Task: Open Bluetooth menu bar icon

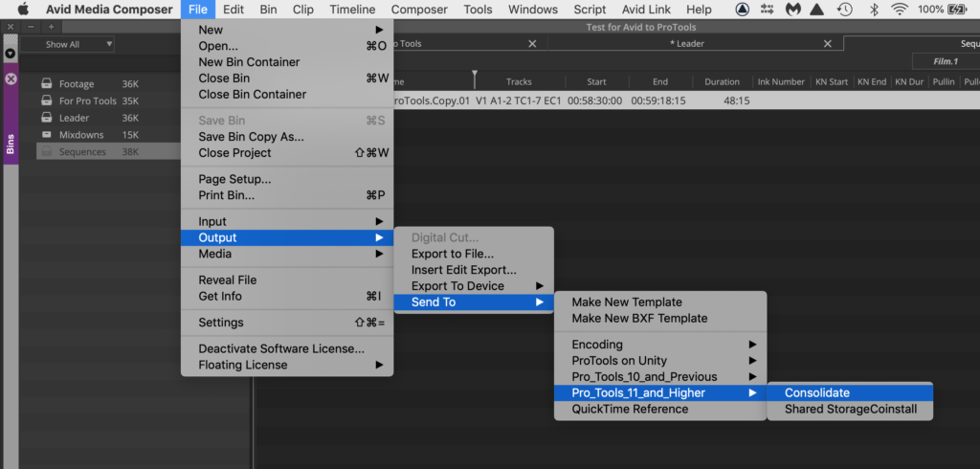Action: click(x=875, y=10)
